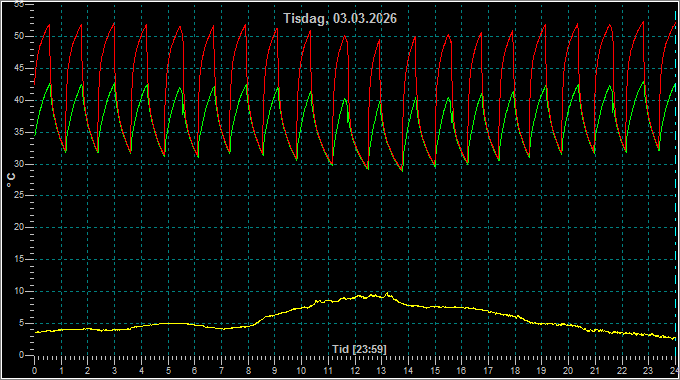Select the 10 value on temperature axis
The width and height of the screenshot is (680, 380).
19,291
